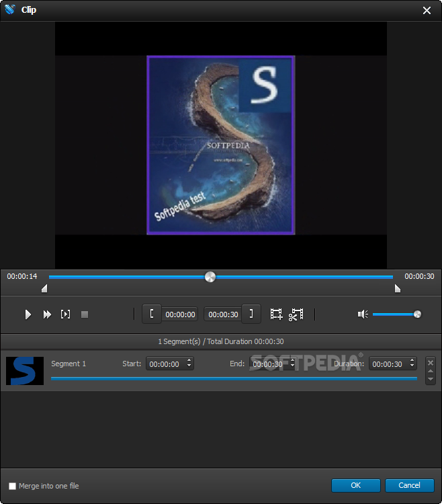Click current time 00:00:14 text
The width and height of the screenshot is (442, 504).
[22, 276]
